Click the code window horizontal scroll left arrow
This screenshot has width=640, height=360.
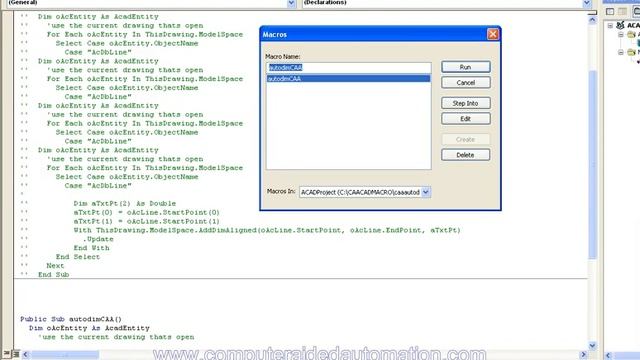[x=25, y=354]
